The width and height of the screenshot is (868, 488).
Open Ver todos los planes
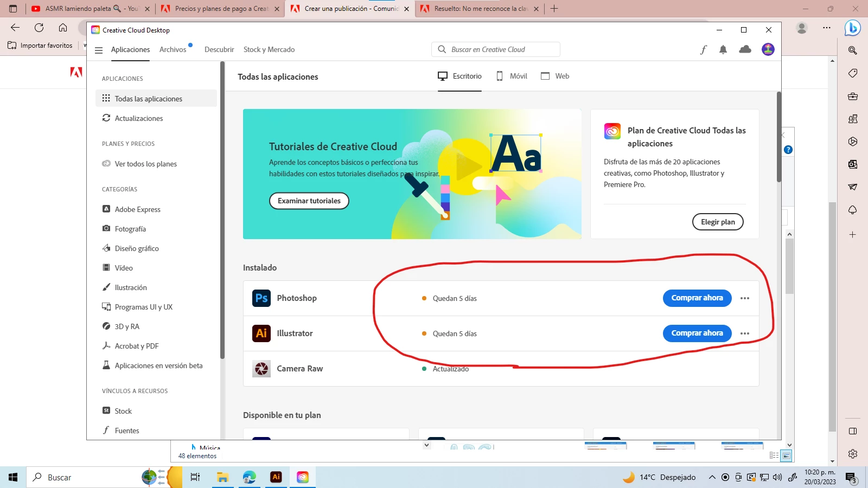click(156, 164)
